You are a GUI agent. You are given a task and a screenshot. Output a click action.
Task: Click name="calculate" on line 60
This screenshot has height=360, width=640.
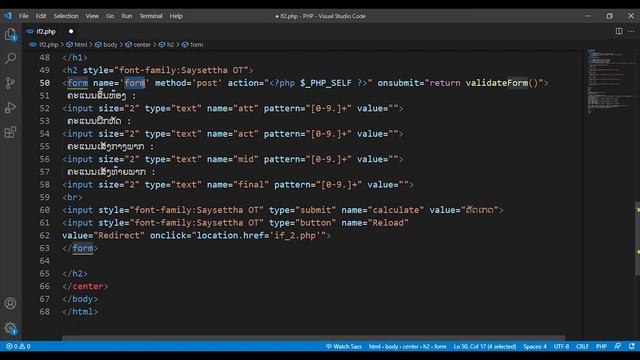click(x=382, y=210)
